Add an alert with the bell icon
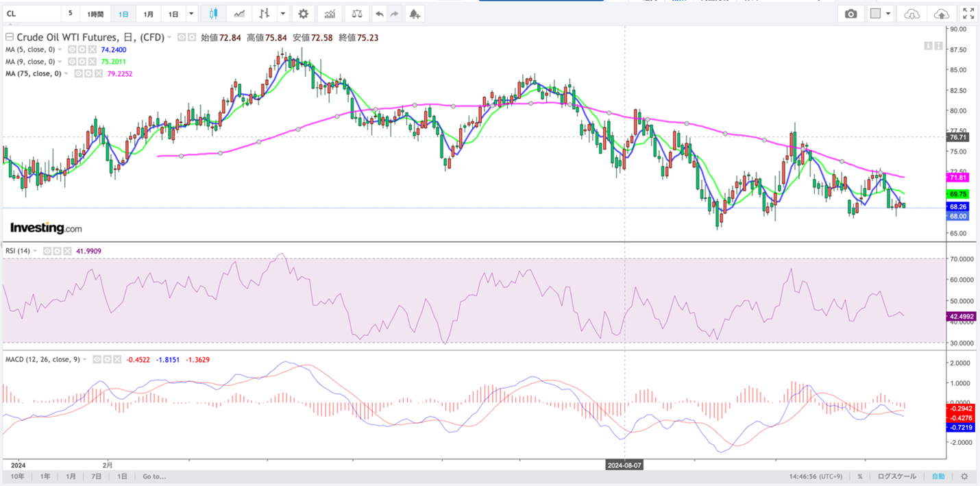980x486 pixels. click(x=414, y=14)
